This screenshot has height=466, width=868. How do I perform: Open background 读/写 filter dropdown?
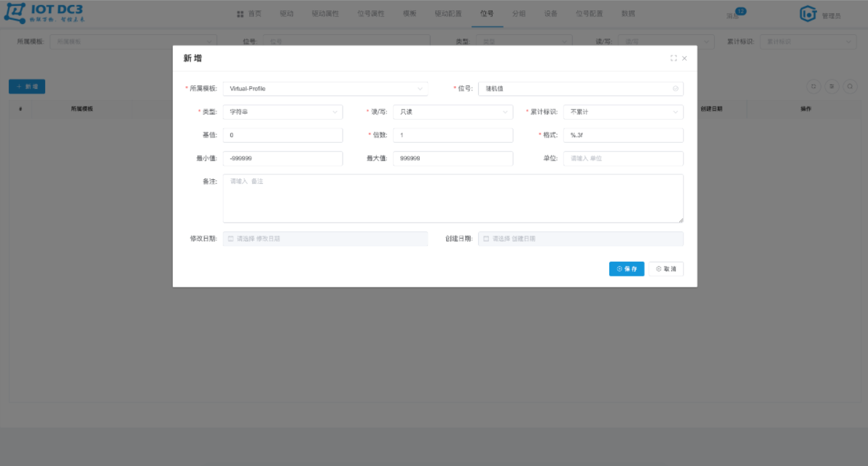click(666, 42)
